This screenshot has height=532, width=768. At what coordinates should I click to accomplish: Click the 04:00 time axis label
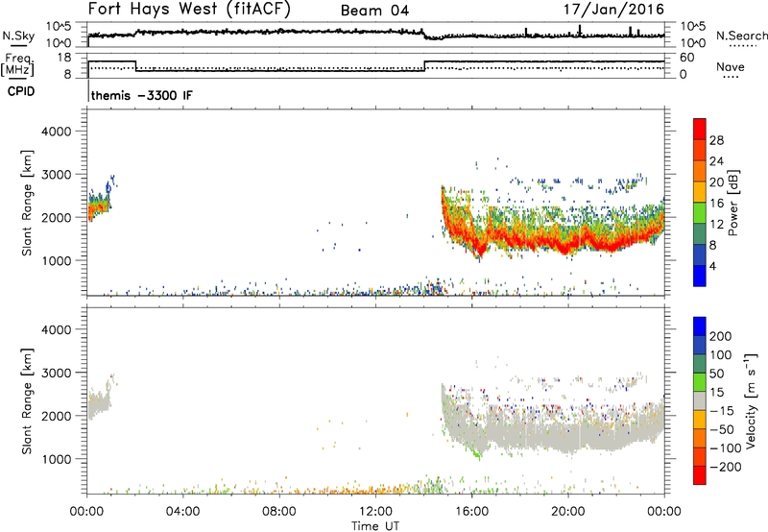182,512
